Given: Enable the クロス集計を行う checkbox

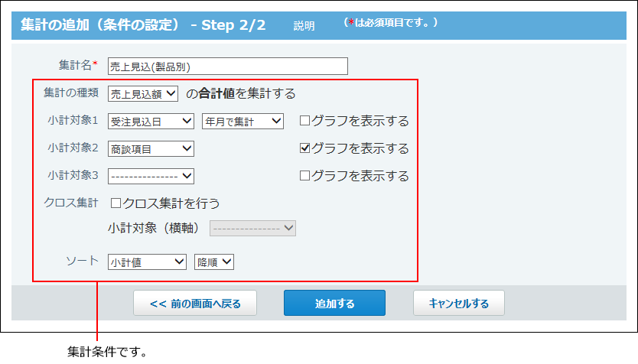Looking at the screenshot, I should tap(116, 203).
